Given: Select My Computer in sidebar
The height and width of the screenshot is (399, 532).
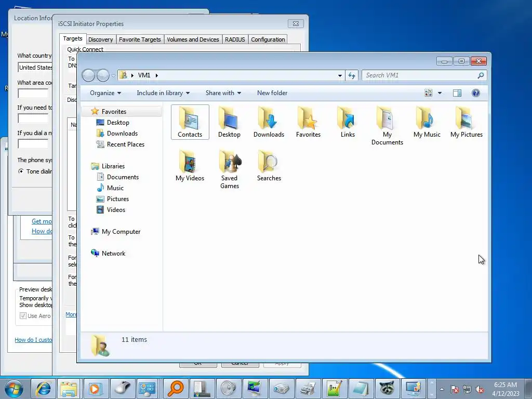Looking at the screenshot, I should click(x=121, y=232).
